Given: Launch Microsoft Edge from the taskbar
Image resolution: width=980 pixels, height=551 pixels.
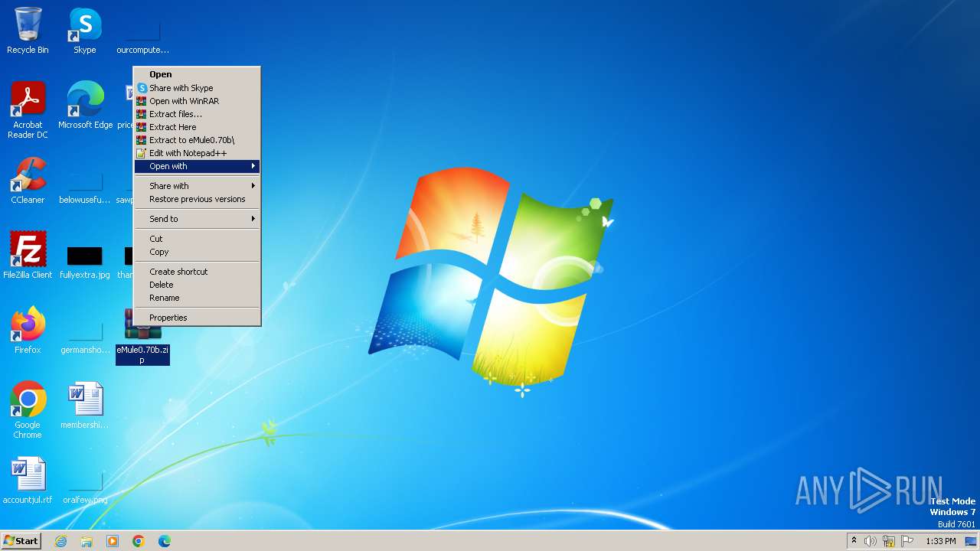Looking at the screenshot, I should point(165,541).
